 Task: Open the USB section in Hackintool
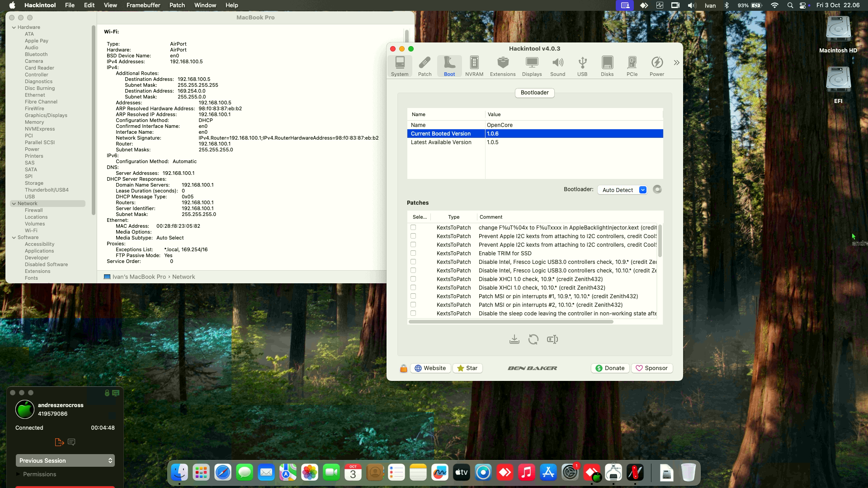[x=582, y=66]
